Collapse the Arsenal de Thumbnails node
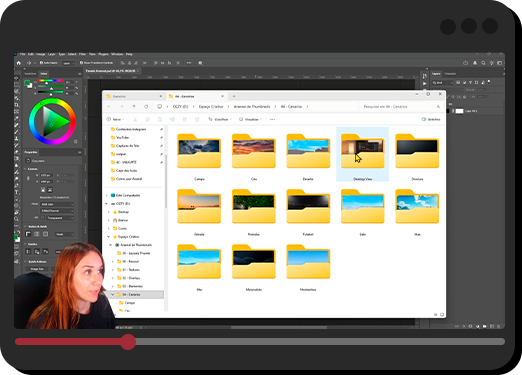 point(111,245)
